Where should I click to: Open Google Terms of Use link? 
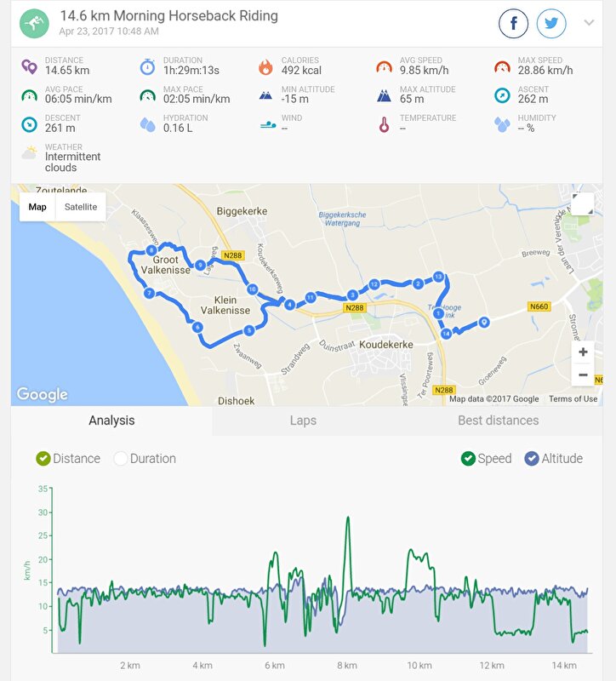click(x=573, y=398)
